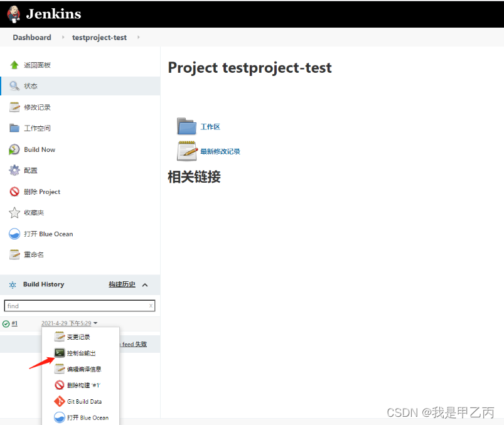Toggle the build #1 dropdown arrow

(x=95, y=323)
